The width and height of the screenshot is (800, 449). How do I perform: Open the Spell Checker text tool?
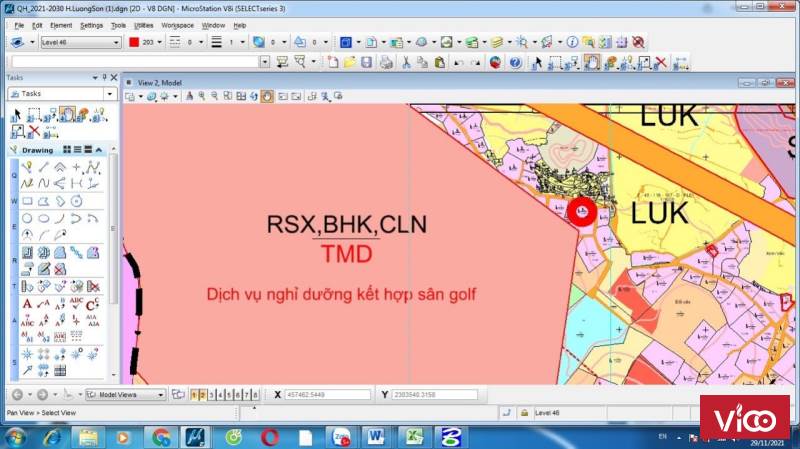pos(77,305)
